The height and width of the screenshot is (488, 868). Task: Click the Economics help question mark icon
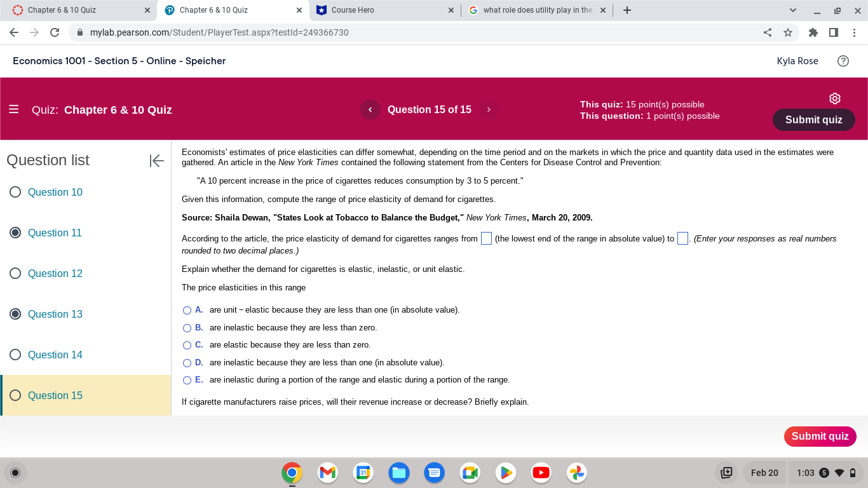click(843, 61)
